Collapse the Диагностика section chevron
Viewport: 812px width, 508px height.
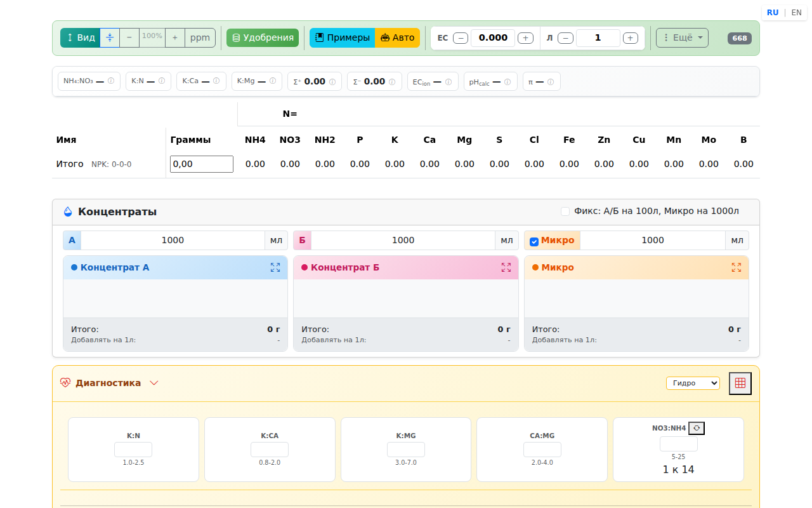coord(154,383)
